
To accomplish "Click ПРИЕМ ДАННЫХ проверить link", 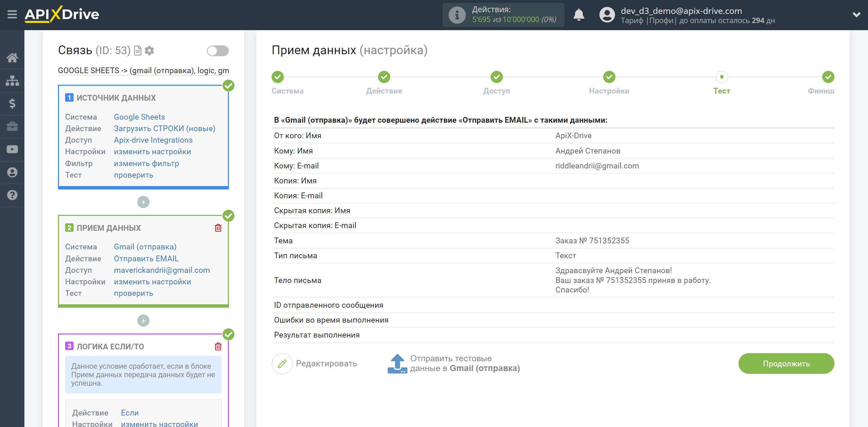I will pyautogui.click(x=134, y=293).
